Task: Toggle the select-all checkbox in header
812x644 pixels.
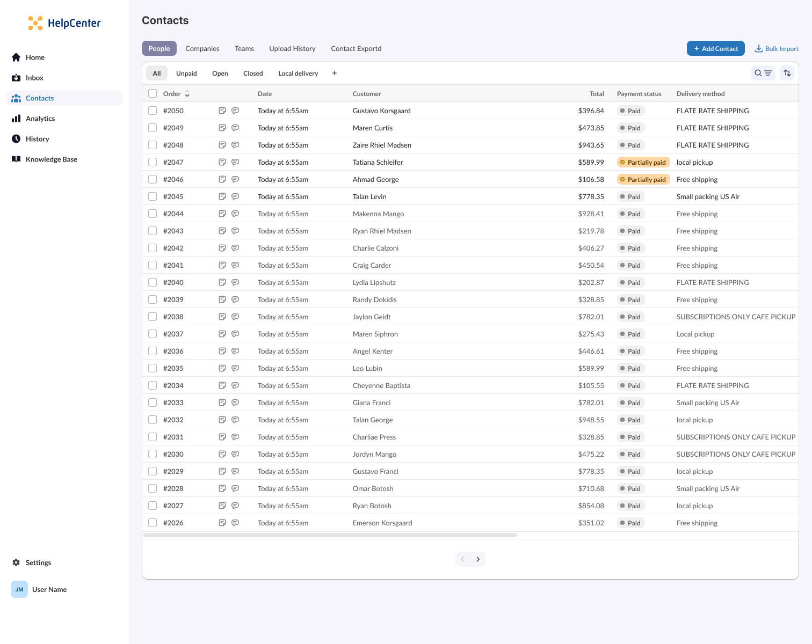Action: (x=153, y=93)
